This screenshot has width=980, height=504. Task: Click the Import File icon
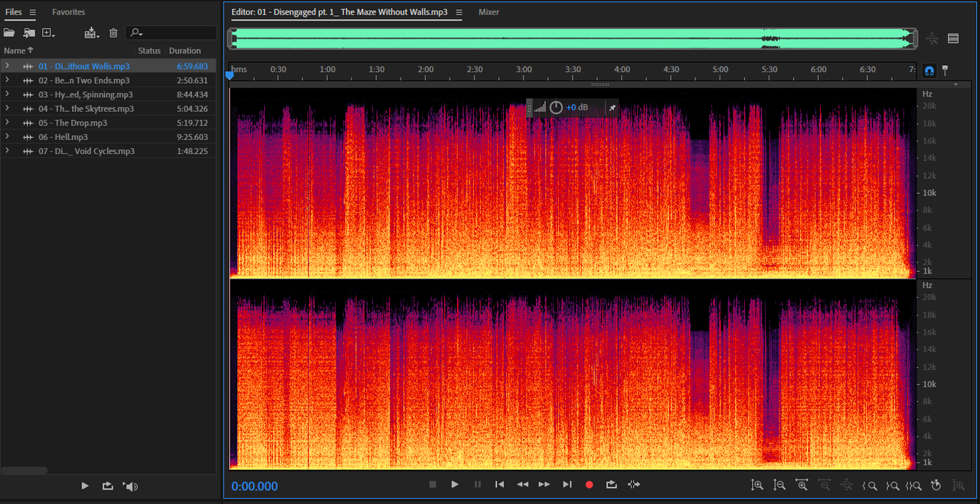point(29,33)
